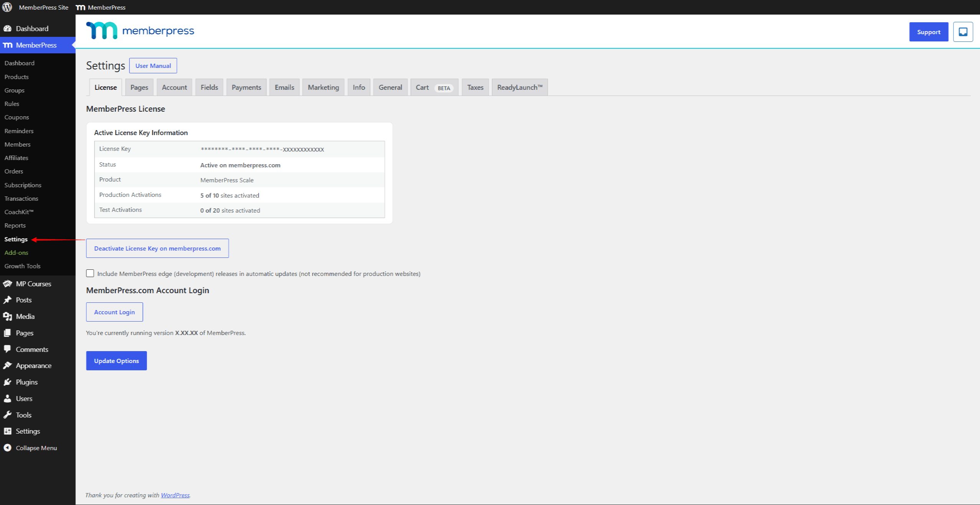This screenshot has width=980, height=505.
Task: Open the Payments tab
Action: point(246,87)
